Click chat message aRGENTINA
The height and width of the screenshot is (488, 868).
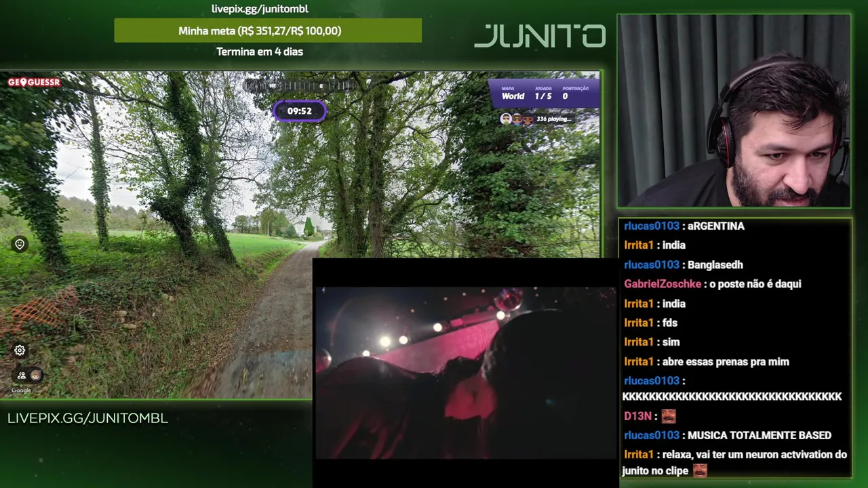[716, 226]
